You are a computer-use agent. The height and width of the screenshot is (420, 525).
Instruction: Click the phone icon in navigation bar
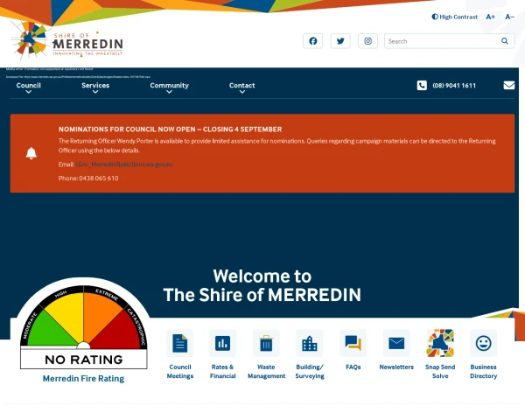[422, 85]
